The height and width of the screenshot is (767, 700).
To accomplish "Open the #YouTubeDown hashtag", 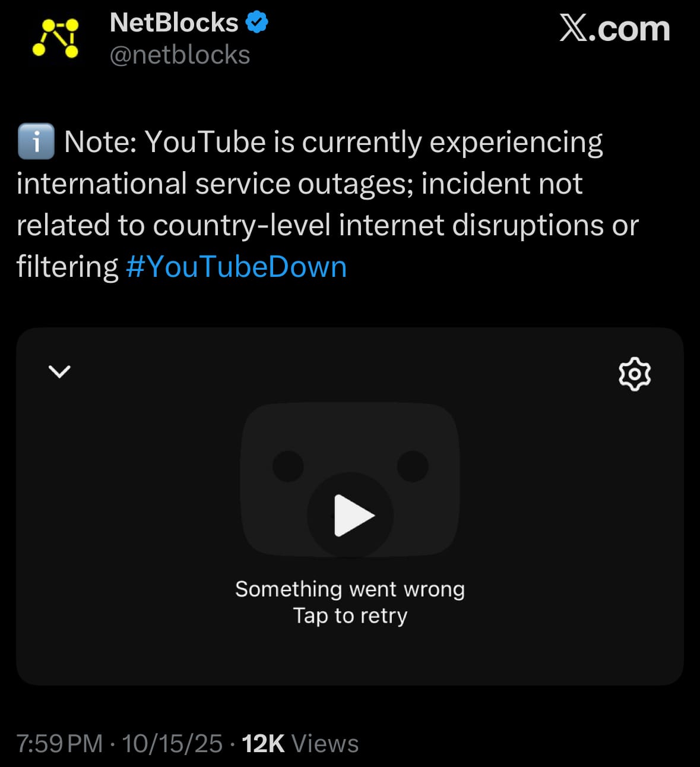I will point(236,267).
